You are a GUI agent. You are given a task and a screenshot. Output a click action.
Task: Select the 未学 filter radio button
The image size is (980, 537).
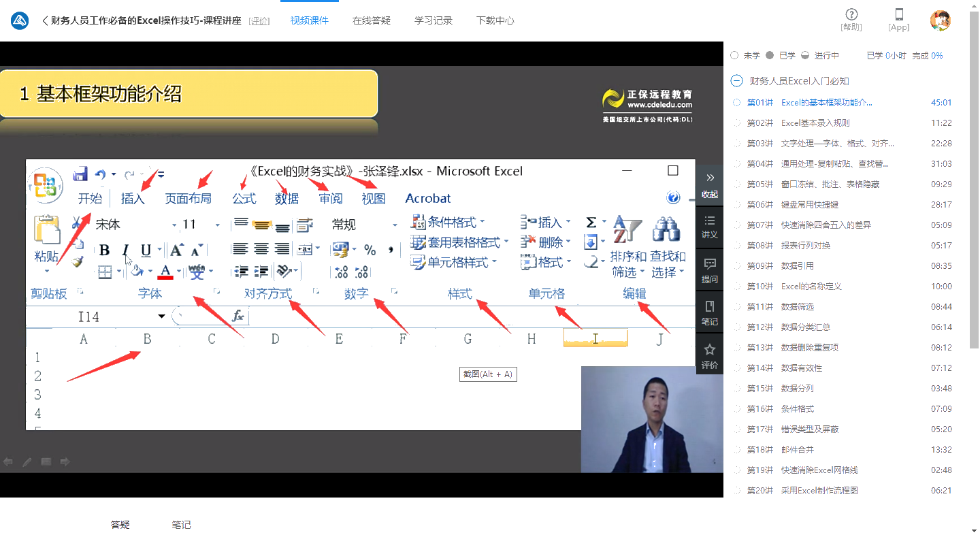tap(734, 55)
